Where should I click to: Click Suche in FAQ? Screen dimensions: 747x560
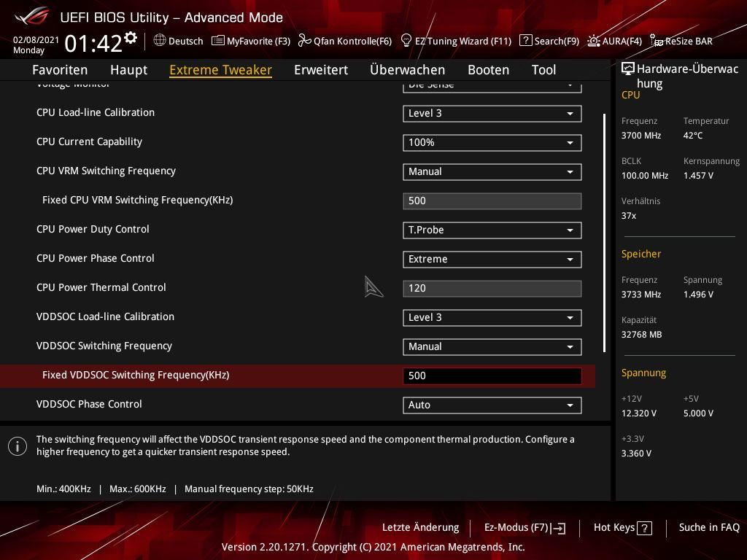(709, 528)
